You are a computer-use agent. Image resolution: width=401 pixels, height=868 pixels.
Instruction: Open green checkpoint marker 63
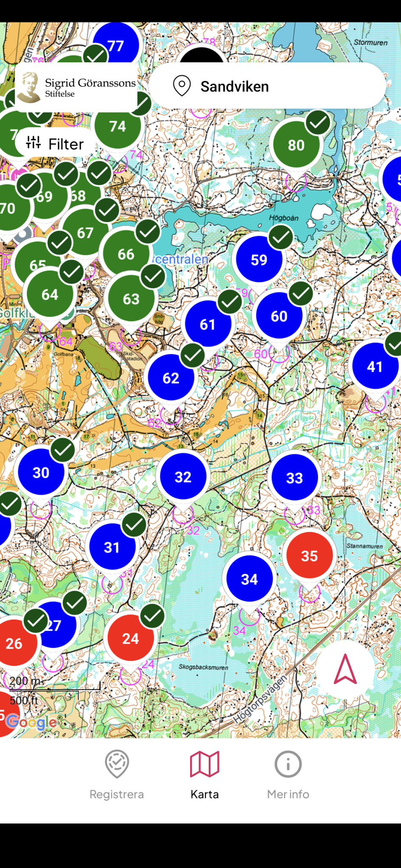point(131,299)
